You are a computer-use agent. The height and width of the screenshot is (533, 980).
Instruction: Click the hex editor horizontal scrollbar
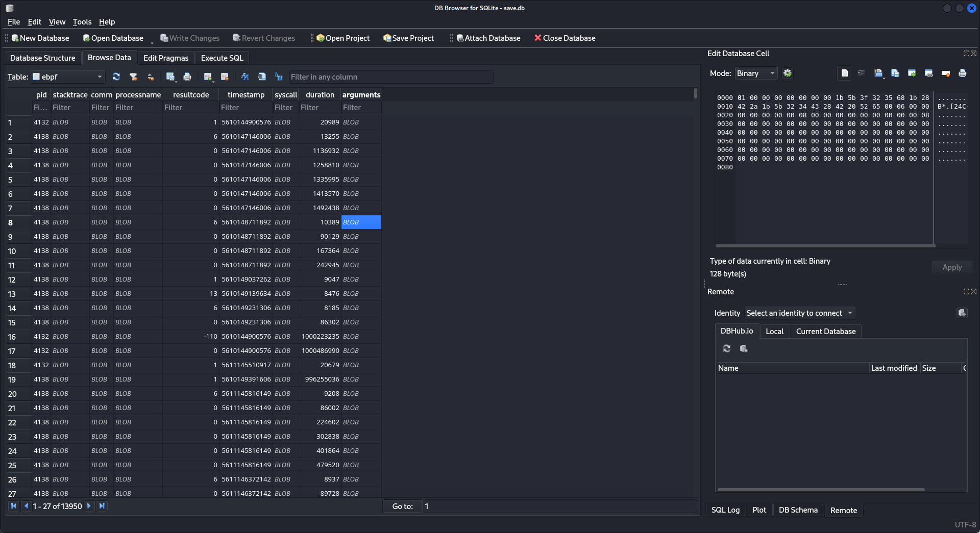(x=825, y=245)
